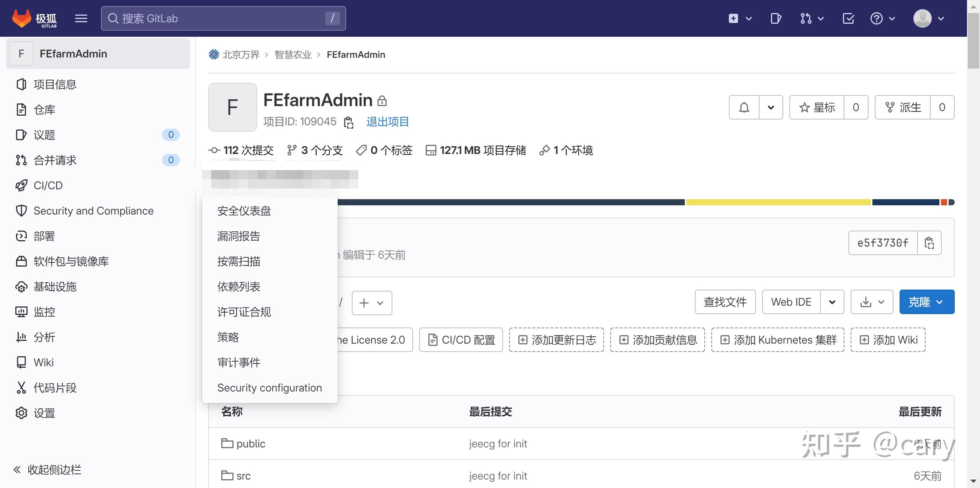Open the help menu question mark icon
980x488 pixels.
pos(877,18)
